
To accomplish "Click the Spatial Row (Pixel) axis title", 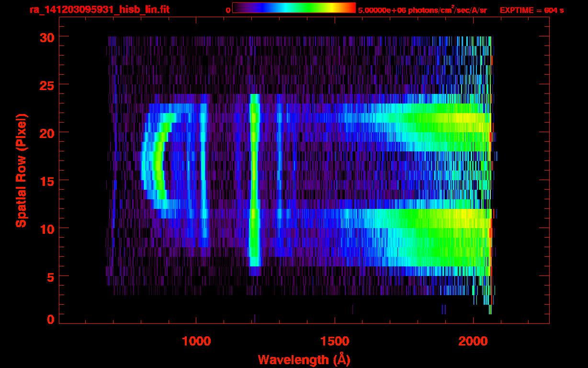I will [21, 170].
